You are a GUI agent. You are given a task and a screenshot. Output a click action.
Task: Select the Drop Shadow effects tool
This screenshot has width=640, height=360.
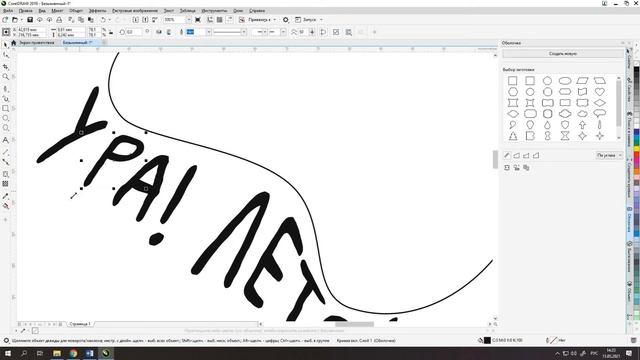[5, 174]
